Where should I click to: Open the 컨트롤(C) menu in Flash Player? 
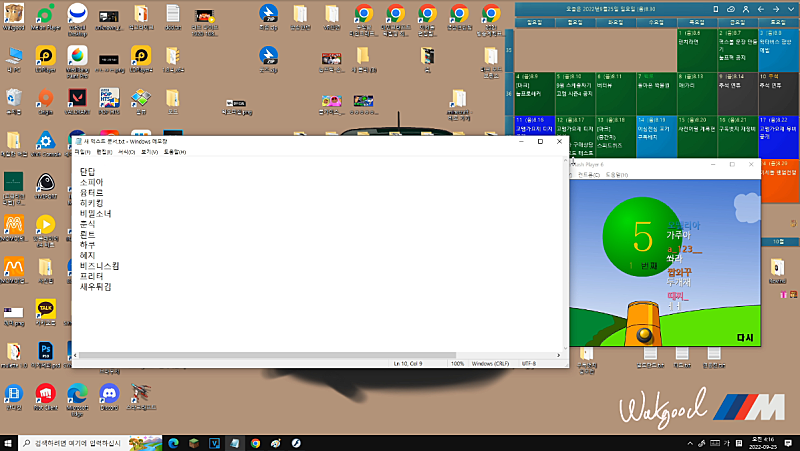tap(589, 174)
